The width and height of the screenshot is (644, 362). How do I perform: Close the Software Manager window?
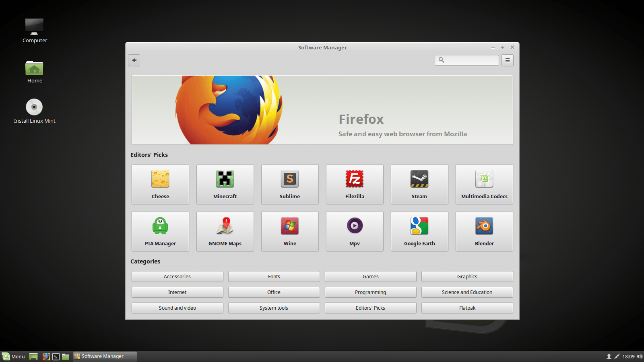pyautogui.click(x=512, y=47)
